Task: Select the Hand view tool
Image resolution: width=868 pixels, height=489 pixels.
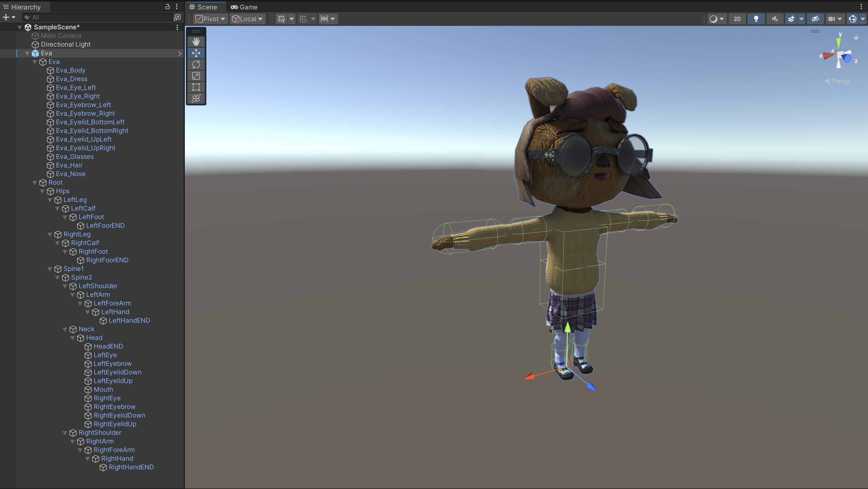Action: (196, 42)
